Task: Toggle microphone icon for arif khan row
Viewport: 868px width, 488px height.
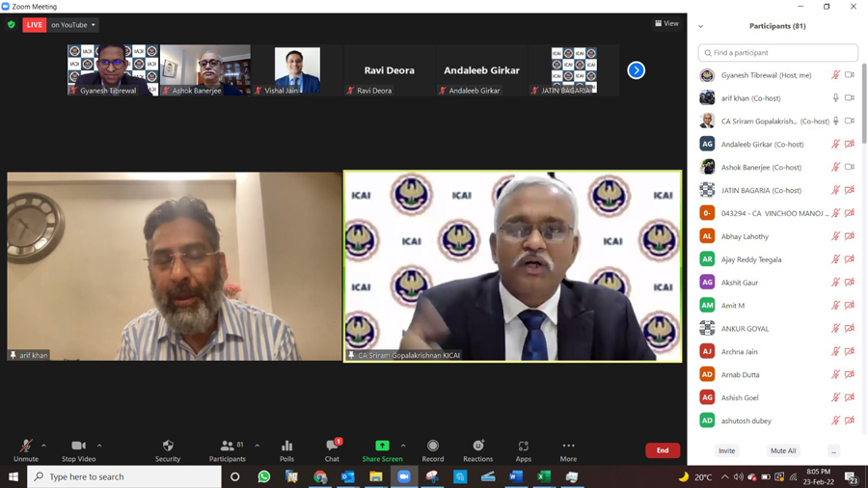Action: [836, 98]
